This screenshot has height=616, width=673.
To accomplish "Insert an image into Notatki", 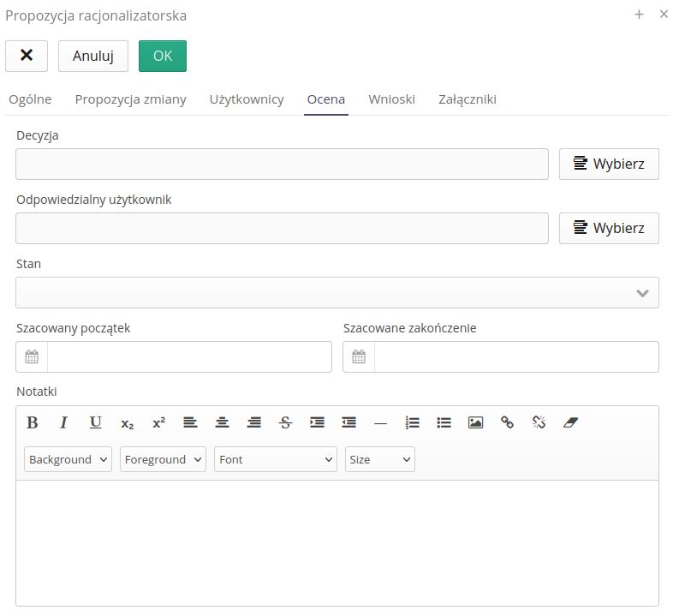I will [x=475, y=422].
